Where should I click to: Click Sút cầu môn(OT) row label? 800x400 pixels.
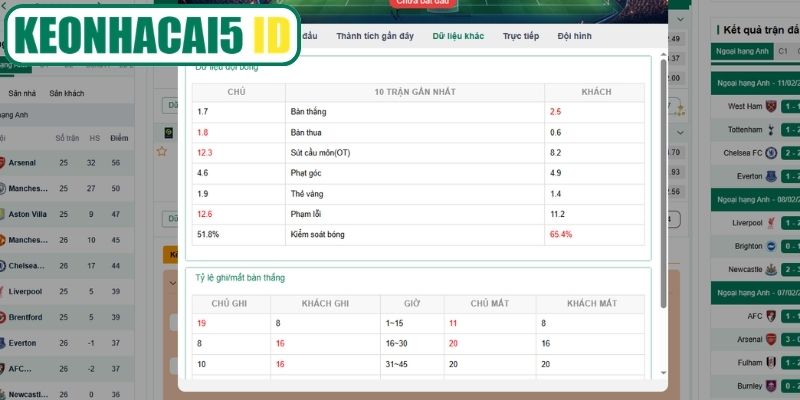coord(320,153)
